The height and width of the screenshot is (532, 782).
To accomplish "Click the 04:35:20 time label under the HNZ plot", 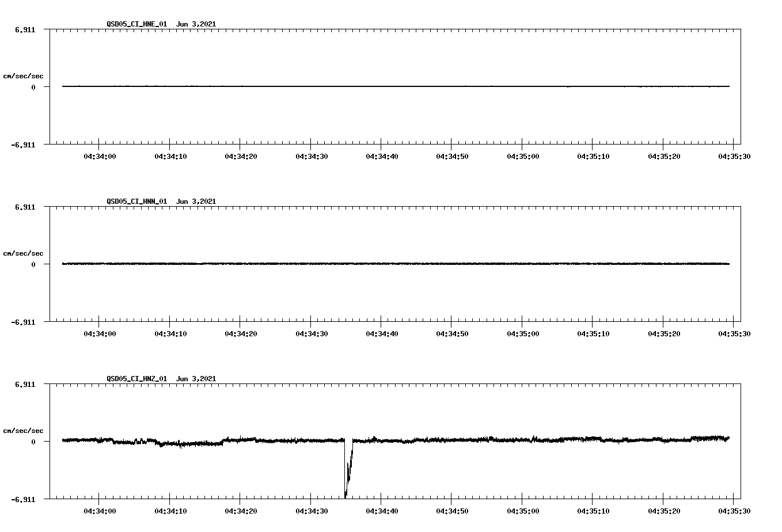I will (x=664, y=511).
